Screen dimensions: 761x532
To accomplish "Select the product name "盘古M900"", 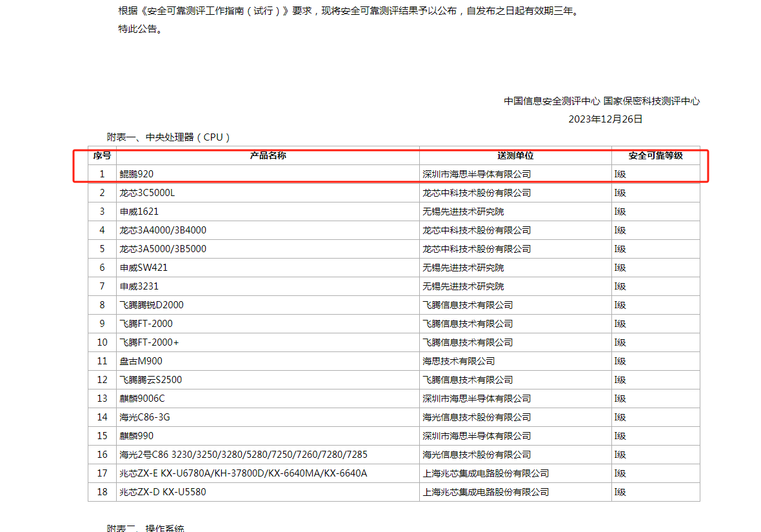I will (141, 361).
